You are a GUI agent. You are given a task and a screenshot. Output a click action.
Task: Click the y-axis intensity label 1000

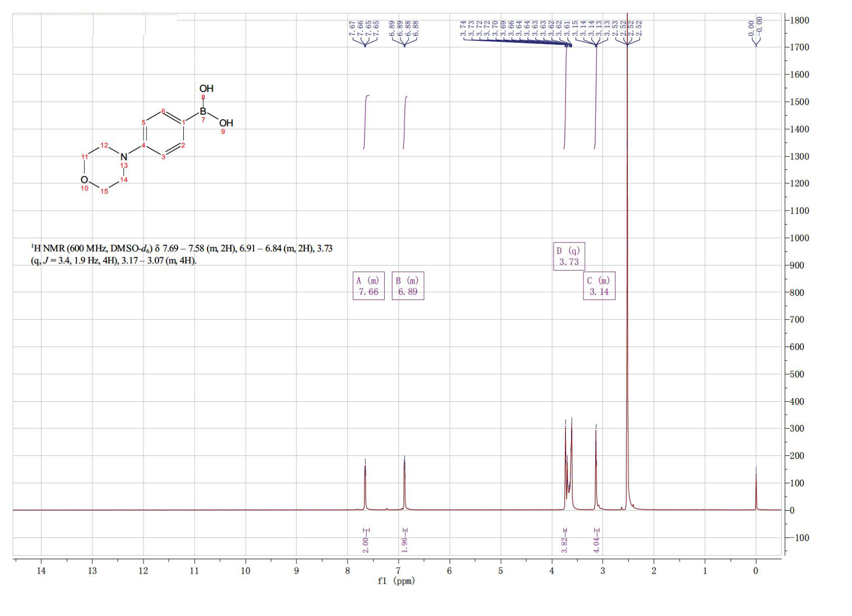[799, 238]
